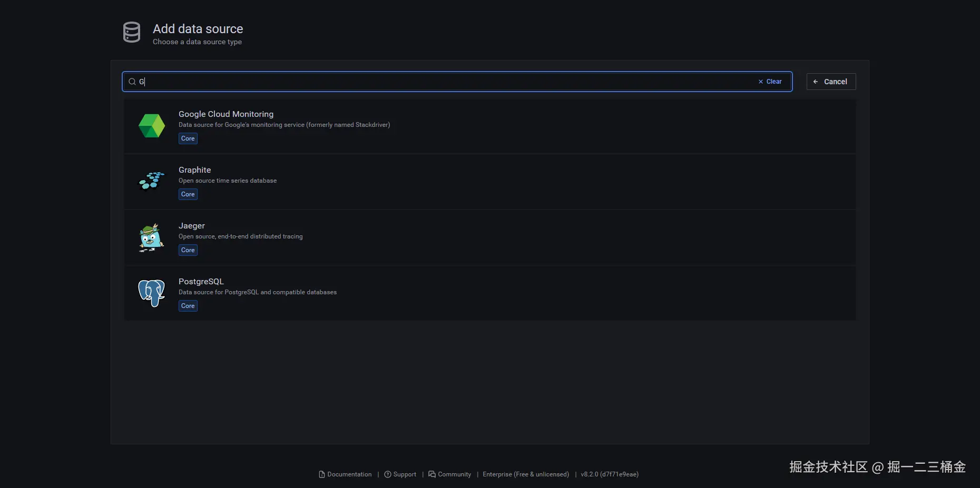Open the Community footer link
980x488 pixels.
coord(450,474)
